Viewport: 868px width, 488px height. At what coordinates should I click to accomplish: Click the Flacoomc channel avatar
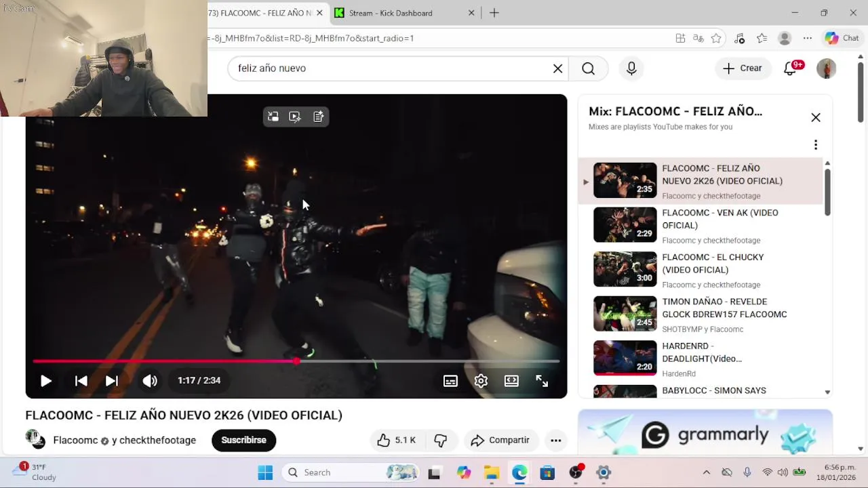tap(35, 439)
